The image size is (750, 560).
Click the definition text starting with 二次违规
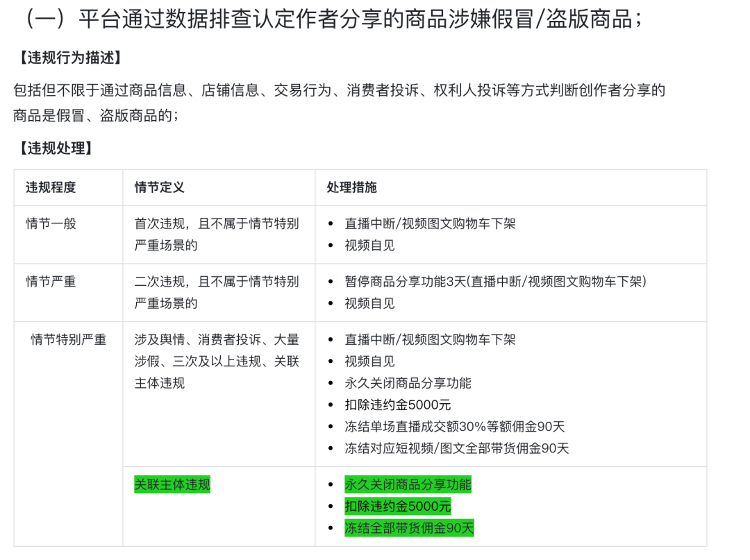click(217, 292)
